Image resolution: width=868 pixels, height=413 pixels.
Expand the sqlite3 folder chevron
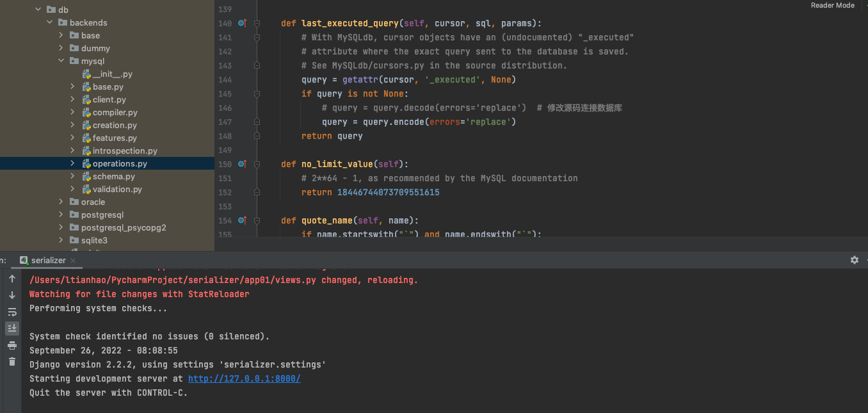pyautogui.click(x=61, y=240)
